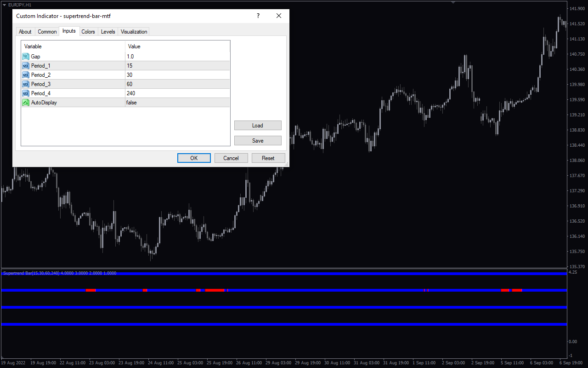The height and width of the screenshot is (368, 588).
Task: Open the Levels tab
Action: 108,32
